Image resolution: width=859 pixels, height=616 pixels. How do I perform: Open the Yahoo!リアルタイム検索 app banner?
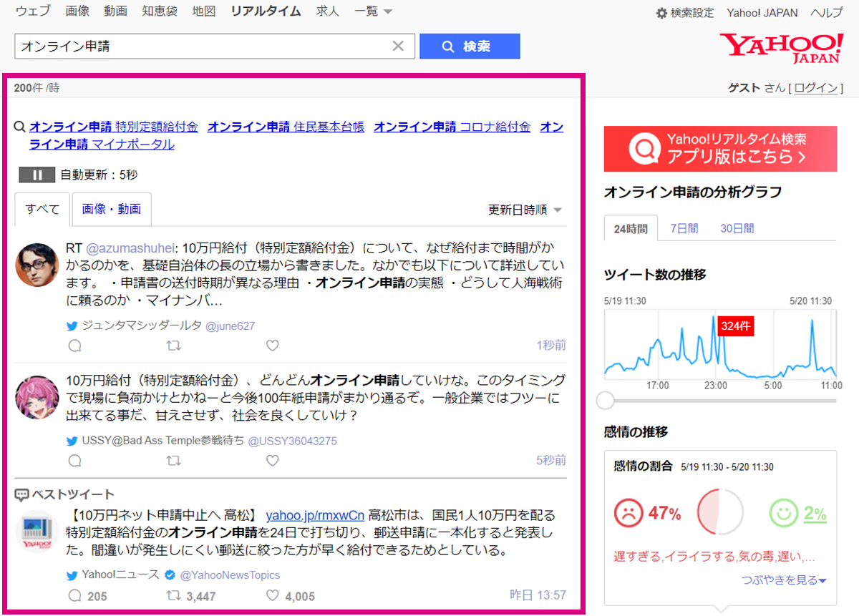720,149
